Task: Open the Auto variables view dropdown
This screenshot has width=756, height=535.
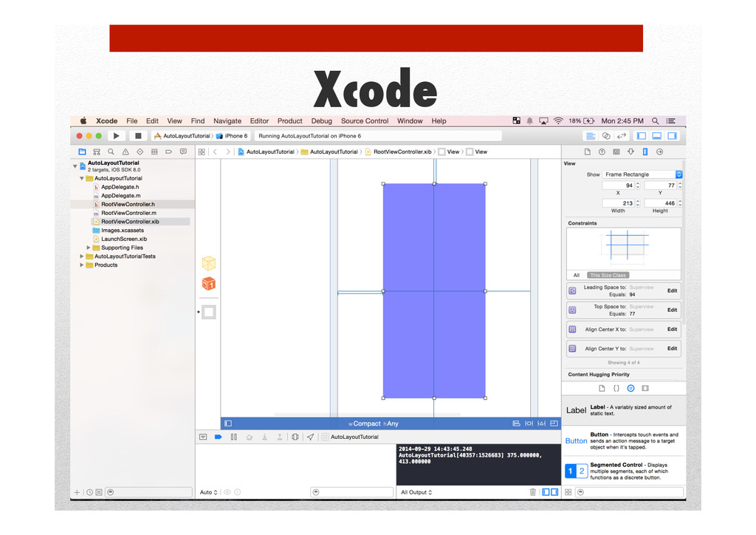Action: [209, 493]
